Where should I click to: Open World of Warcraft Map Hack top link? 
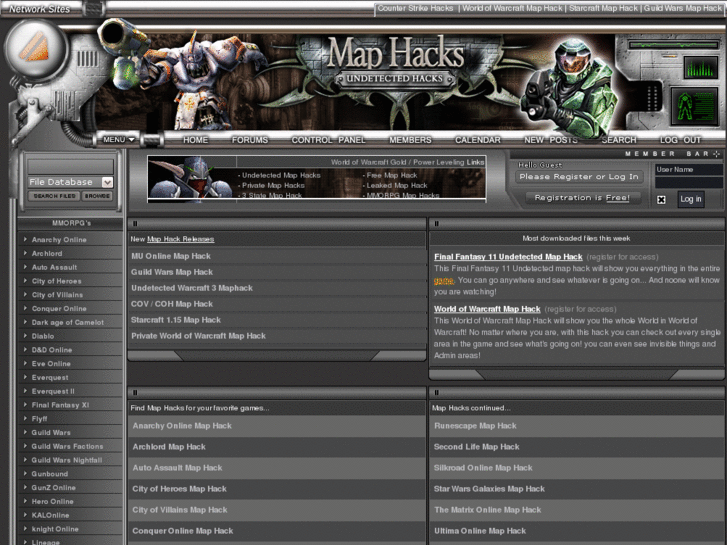click(x=512, y=8)
